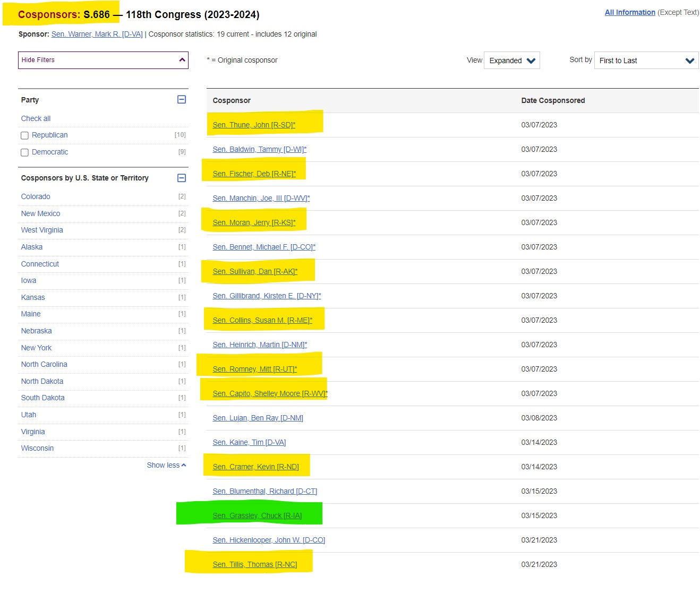Open the All Information link

630,12
